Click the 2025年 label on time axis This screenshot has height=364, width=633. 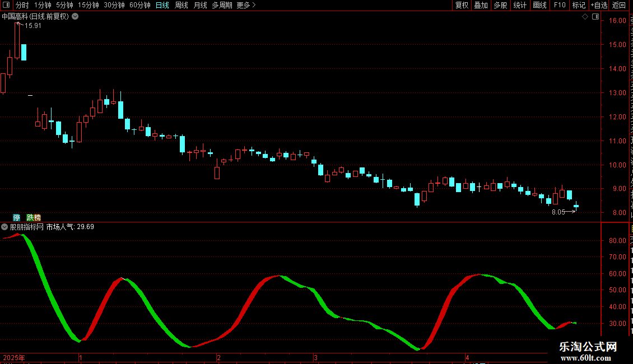(14, 357)
